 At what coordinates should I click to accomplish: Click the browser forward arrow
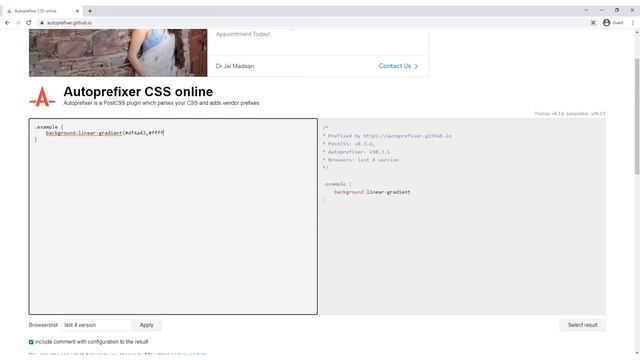click(18, 23)
